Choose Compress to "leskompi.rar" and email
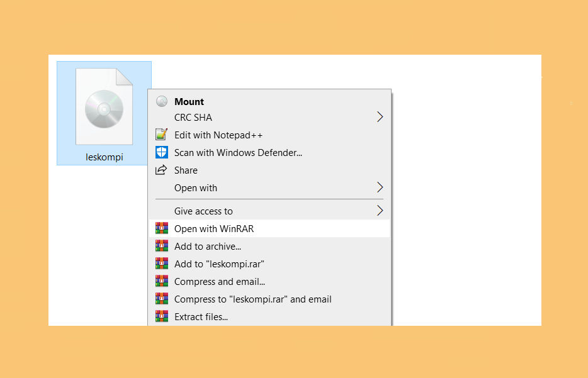Image resolution: width=588 pixels, height=378 pixels. (269, 299)
